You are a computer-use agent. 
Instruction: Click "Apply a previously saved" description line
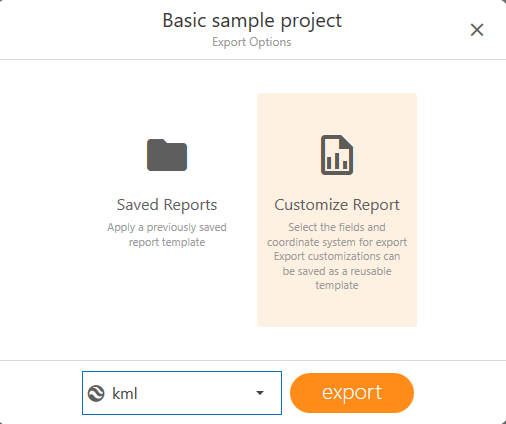pos(167,227)
